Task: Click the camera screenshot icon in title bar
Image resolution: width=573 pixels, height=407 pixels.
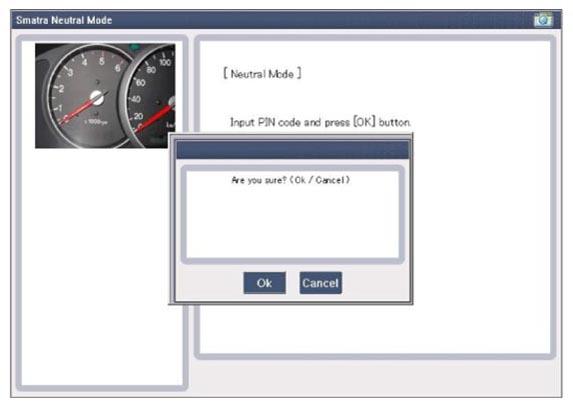Action: pyautogui.click(x=543, y=19)
